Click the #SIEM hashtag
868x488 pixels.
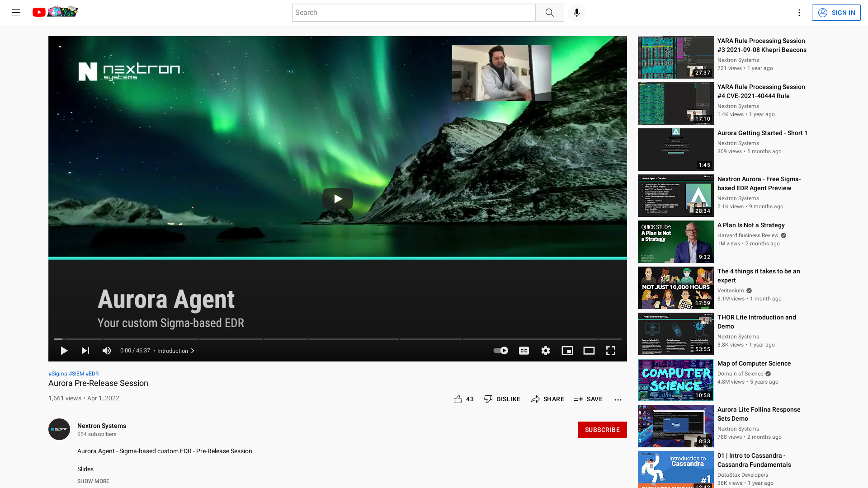coord(76,374)
